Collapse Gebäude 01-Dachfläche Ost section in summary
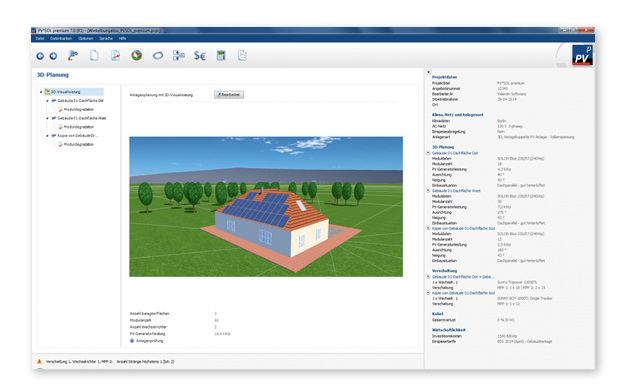Image resolution: width=632 pixels, height=386 pixels. (428, 153)
